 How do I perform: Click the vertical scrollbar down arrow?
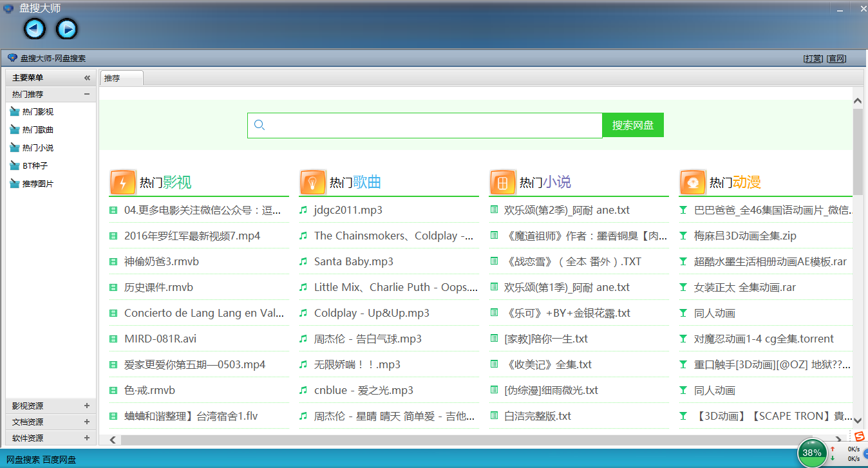point(857,417)
